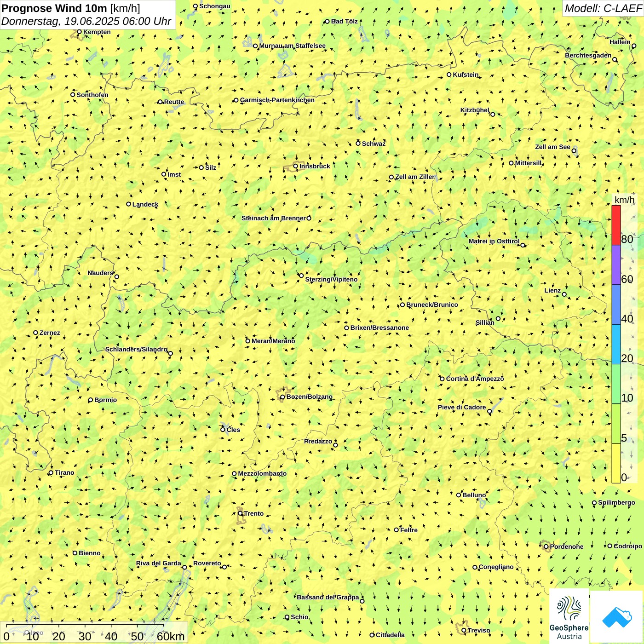Click the Trento city marker

(x=240, y=513)
